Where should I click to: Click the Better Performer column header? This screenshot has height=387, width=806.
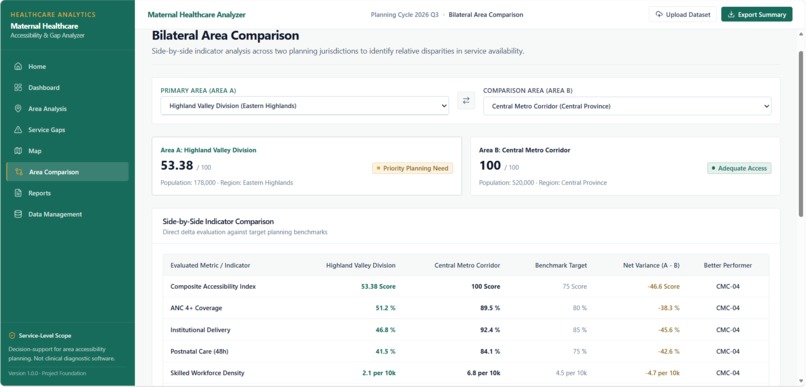(728, 265)
